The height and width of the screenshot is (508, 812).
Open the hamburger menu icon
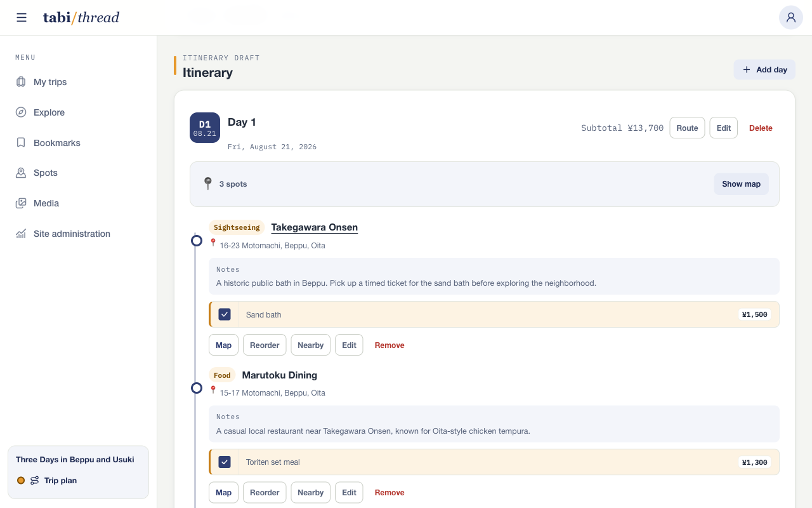[22, 18]
